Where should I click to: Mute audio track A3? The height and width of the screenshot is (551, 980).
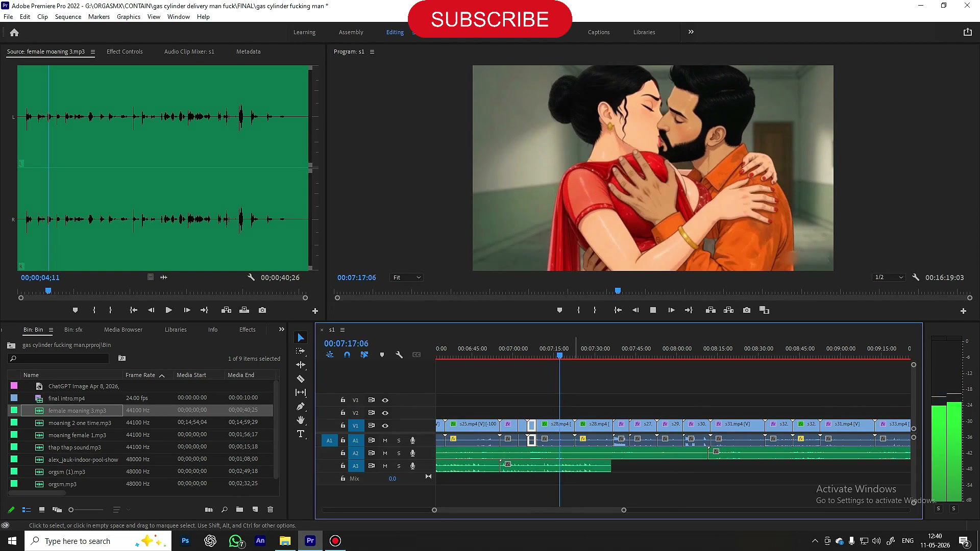[x=385, y=466]
